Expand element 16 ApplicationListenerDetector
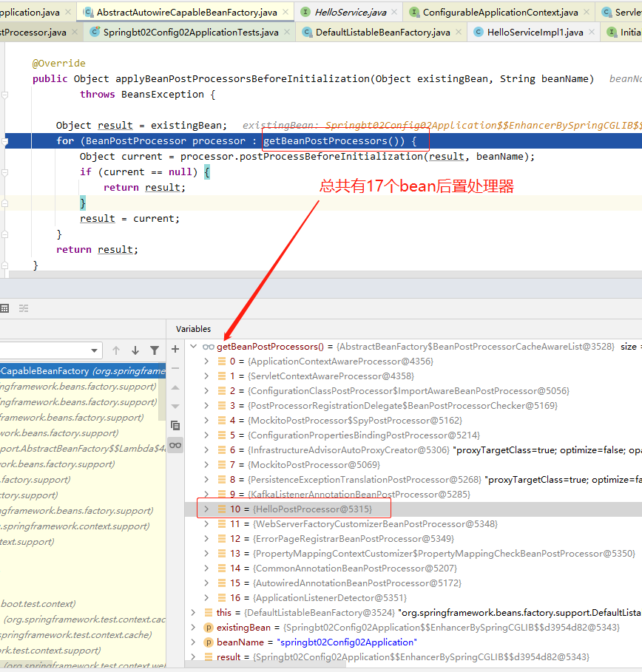Screen dimensions: 642x672 click(x=206, y=598)
